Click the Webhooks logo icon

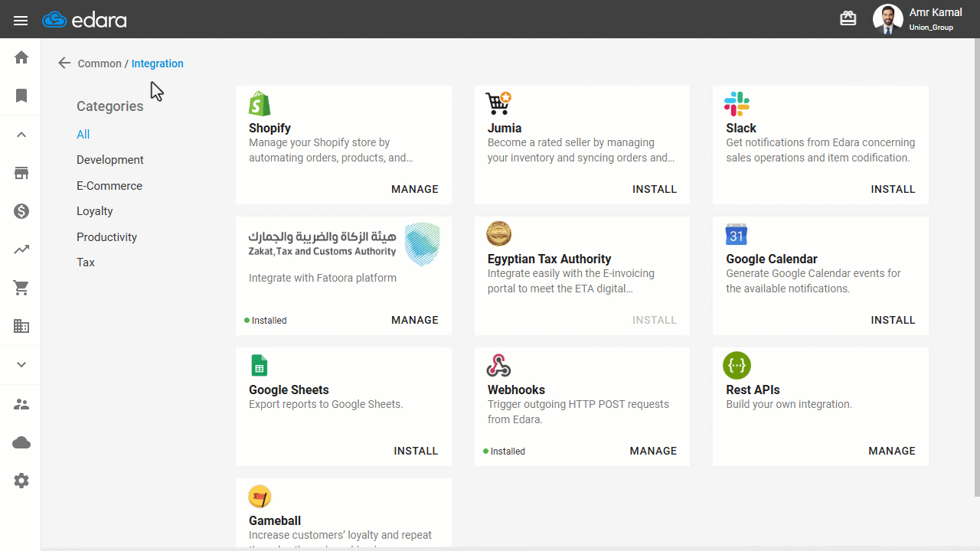click(499, 365)
